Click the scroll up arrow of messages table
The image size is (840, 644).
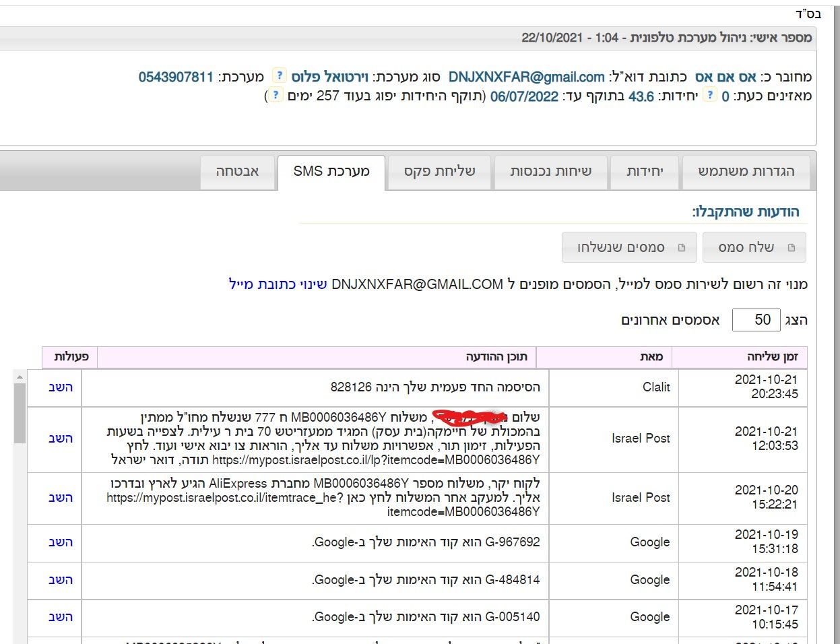tap(19, 377)
